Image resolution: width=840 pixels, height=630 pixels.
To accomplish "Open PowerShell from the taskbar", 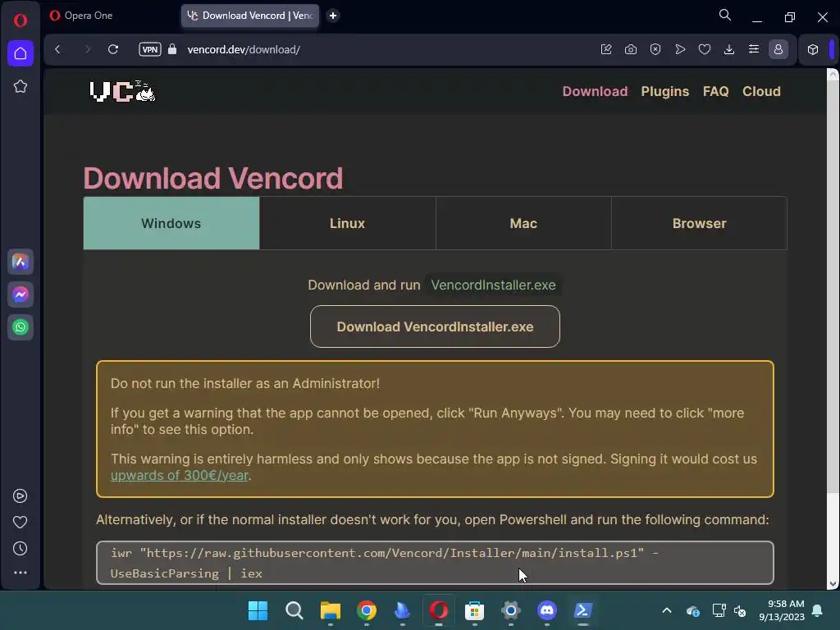I will 583,610.
